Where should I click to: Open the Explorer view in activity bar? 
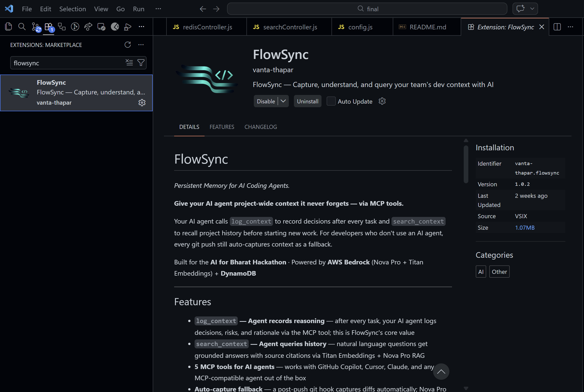click(8, 27)
